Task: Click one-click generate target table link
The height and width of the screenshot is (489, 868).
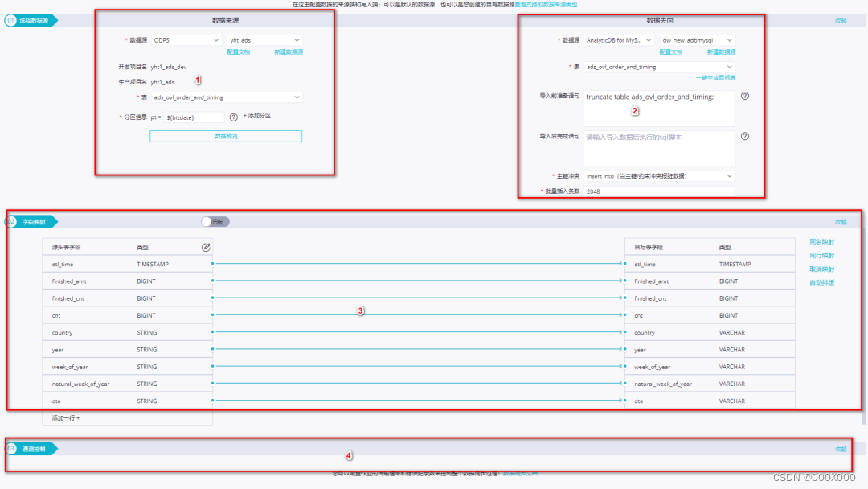Action: click(x=715, y=77)
